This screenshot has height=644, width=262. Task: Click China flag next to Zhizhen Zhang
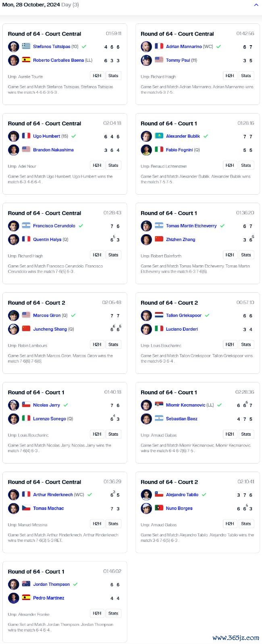pyautogui.click(x=159, y=239)
